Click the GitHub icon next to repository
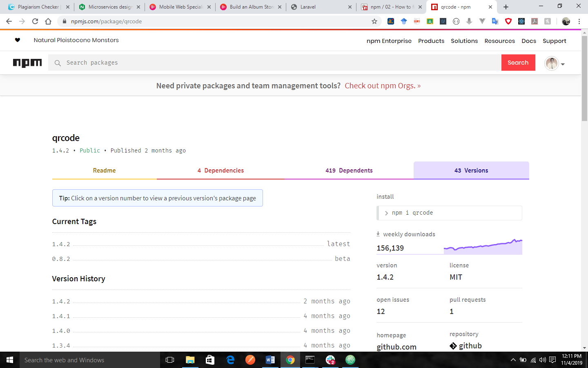 click(453, 346)
